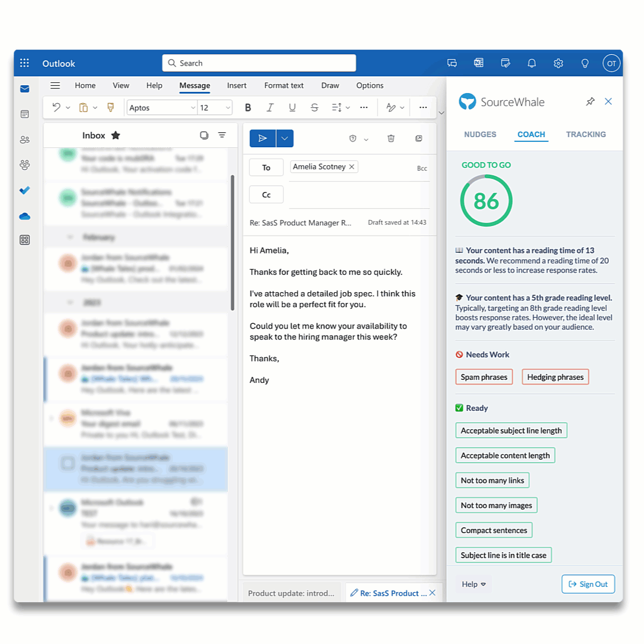Open the People contacts icon
644x644 pixels.
click(24, 140)
